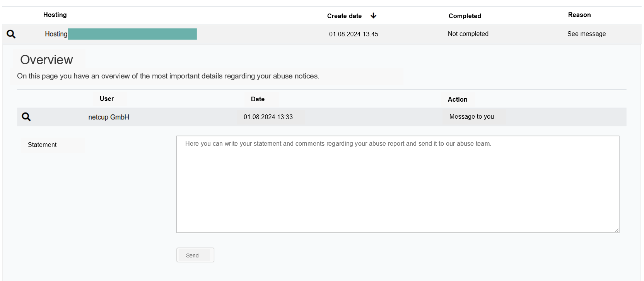Sort the list by the Hosting column header
The image size is (644, 281).
(55, 15)
